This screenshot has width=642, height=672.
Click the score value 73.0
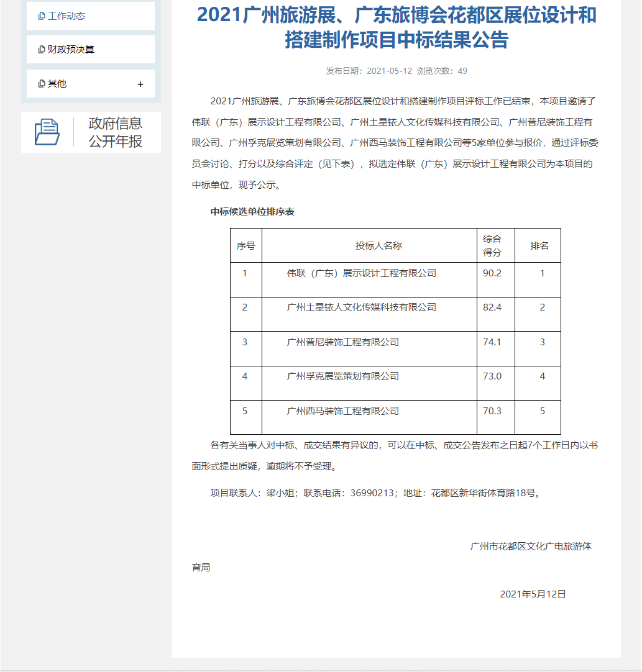click(x=492, y=376)
